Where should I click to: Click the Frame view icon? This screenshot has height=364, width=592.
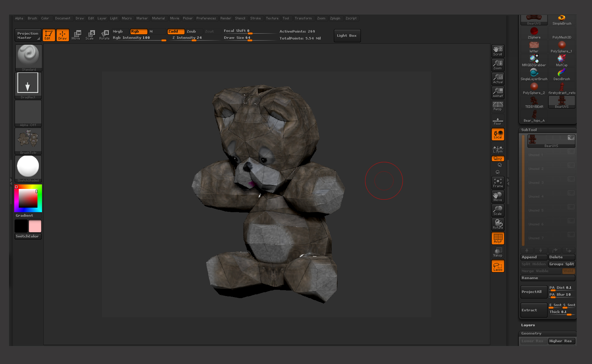pos(498,183)
